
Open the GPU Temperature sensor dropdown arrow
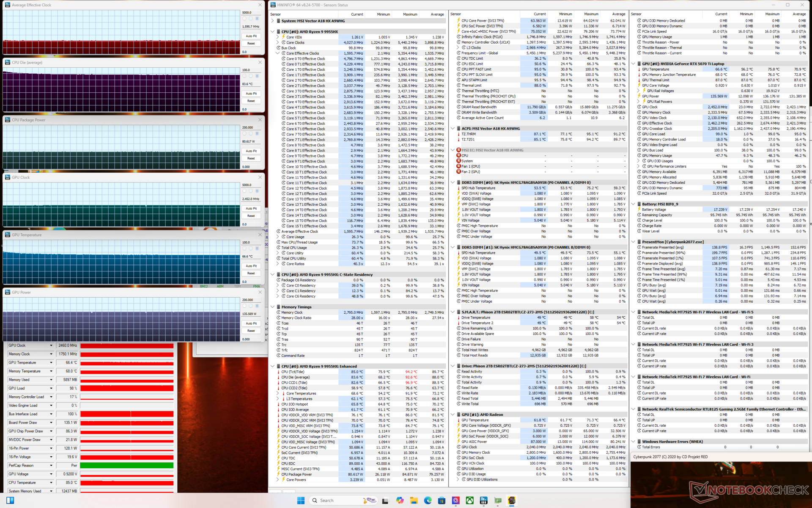[x=51, y=362]
